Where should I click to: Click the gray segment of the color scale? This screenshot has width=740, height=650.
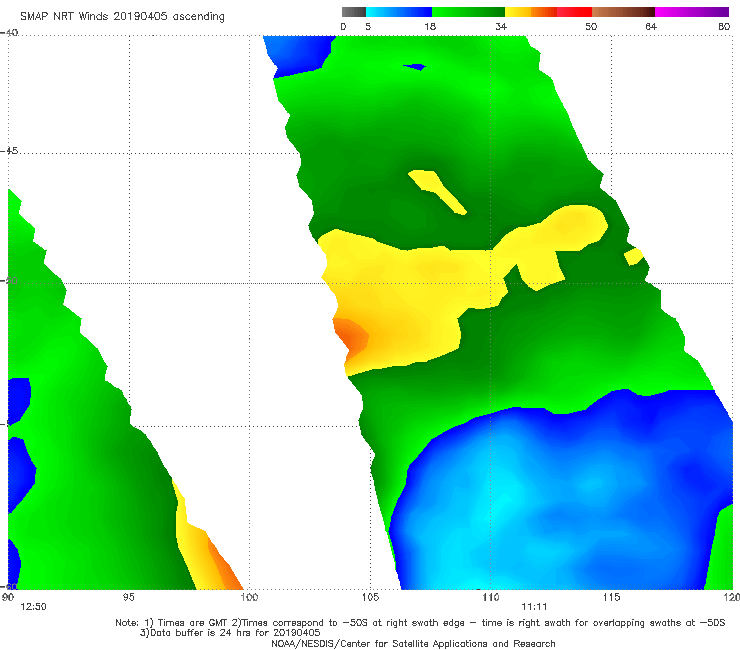click(354, 12)
